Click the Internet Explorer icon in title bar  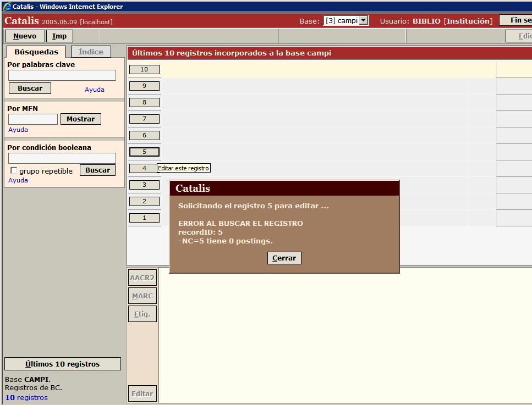click(x=7, y=6)
